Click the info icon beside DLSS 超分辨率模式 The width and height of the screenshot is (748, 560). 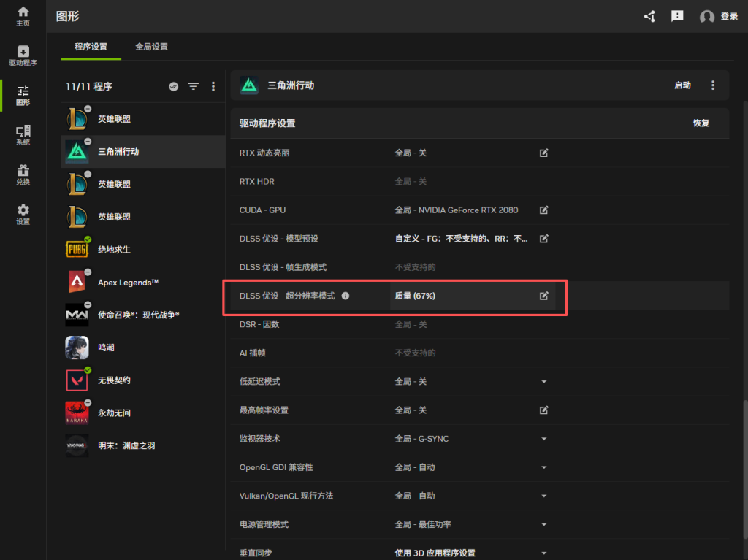pyautogui.click(x=346, y=296)
